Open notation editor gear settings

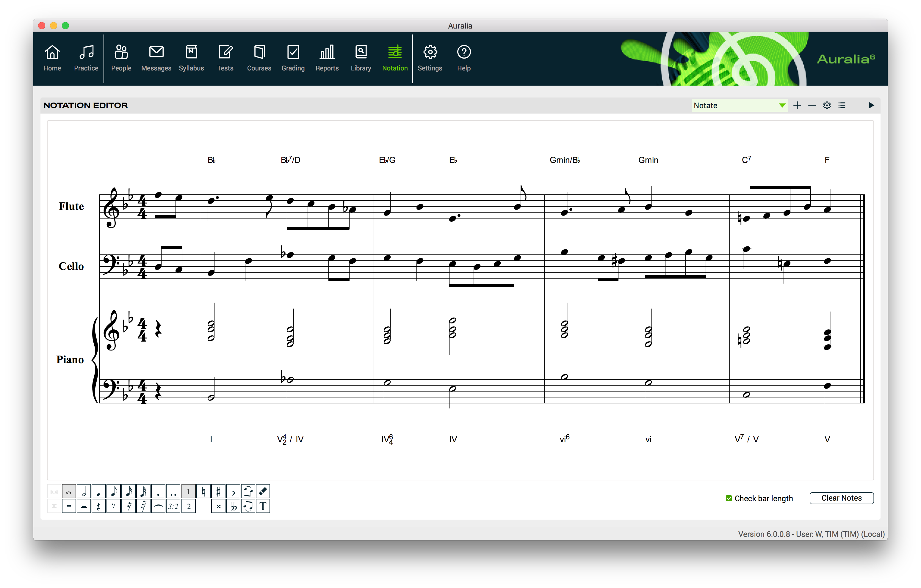pyautogui.click(x=827, y=106)
